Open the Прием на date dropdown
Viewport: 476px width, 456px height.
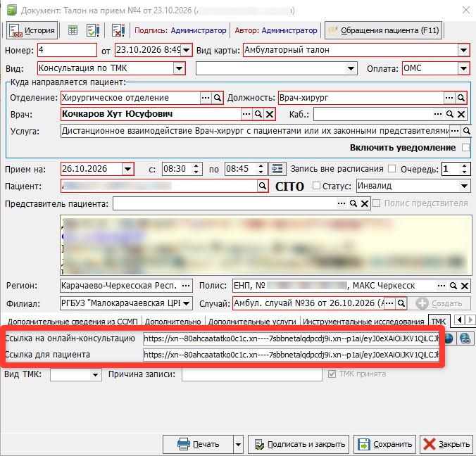pos(128,169)
